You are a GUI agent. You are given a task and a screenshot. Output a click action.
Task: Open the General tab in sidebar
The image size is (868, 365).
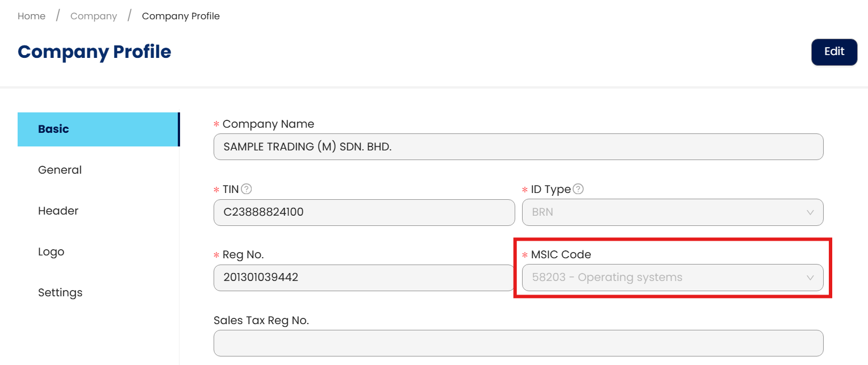point(60,170)
